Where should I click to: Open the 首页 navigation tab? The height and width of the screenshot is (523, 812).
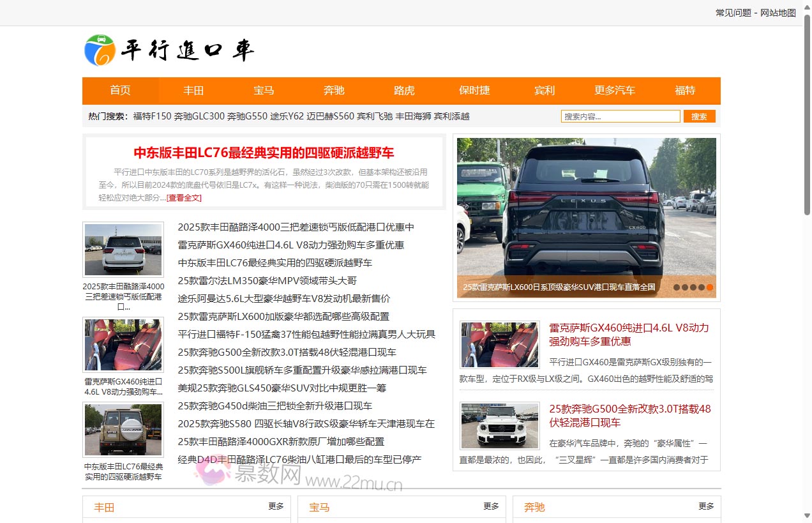[x=120, y=91]
